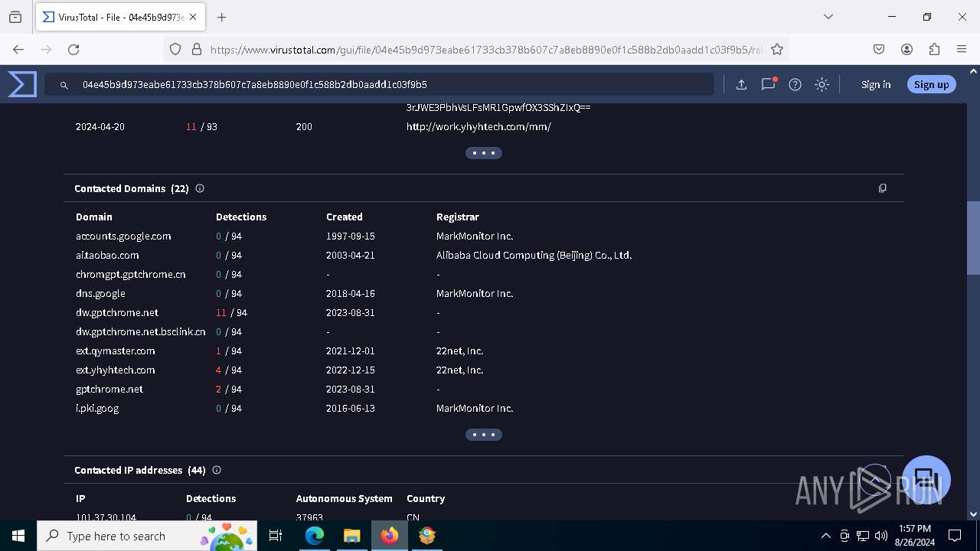Viewport: 980px width, 551px height.
Task: Open Firefox View recent browsing icon
Action: click(15, 17)
